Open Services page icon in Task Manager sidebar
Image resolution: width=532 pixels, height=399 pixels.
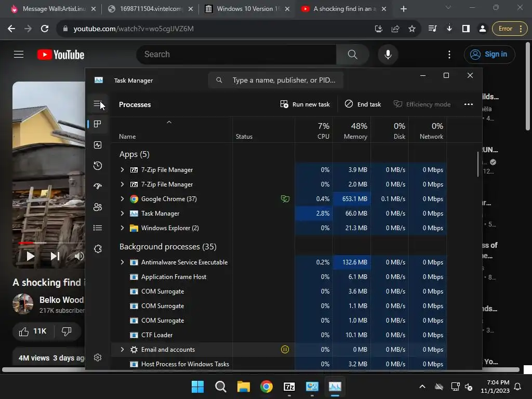98,249
